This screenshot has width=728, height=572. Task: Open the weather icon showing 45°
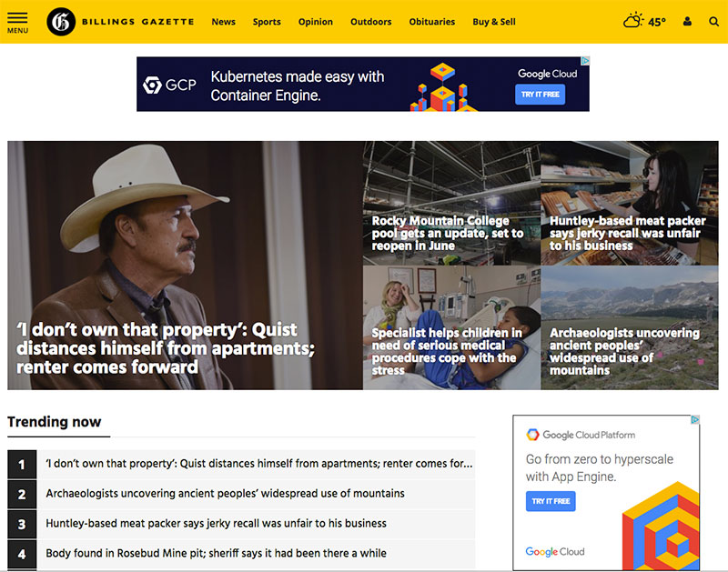point(644,22)
